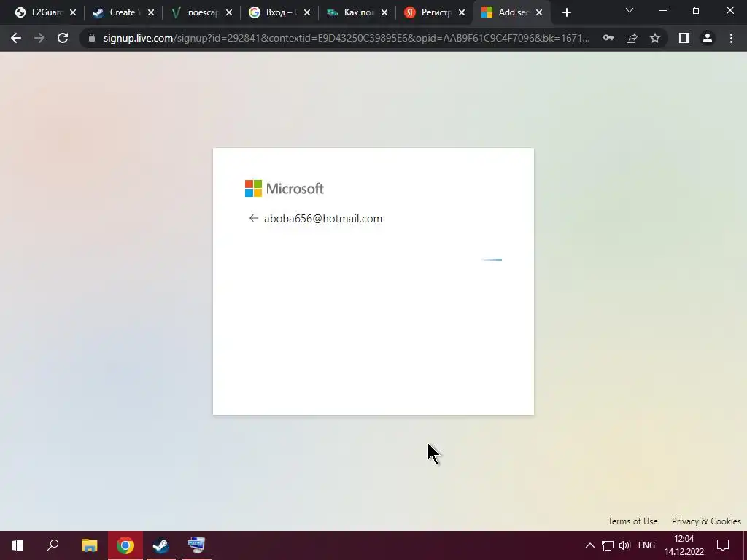Open Steam from the taskbar
Screen dimensions: 747x560
pos(161,545)
